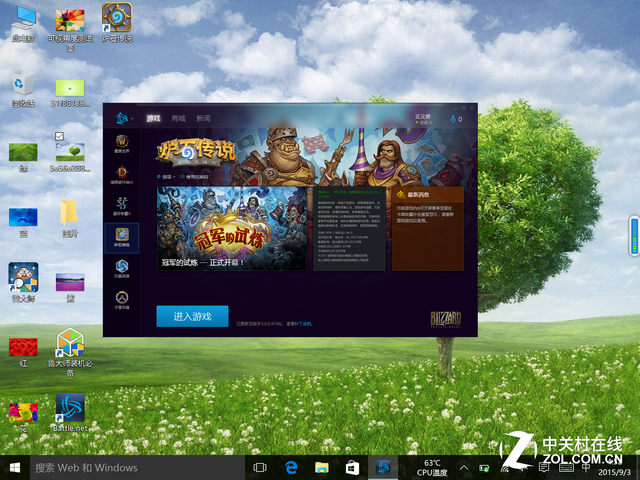This screenshot has height=480, width=640.
Task: Open File Explorer from the taskbar
Action: tap(322, 468)
